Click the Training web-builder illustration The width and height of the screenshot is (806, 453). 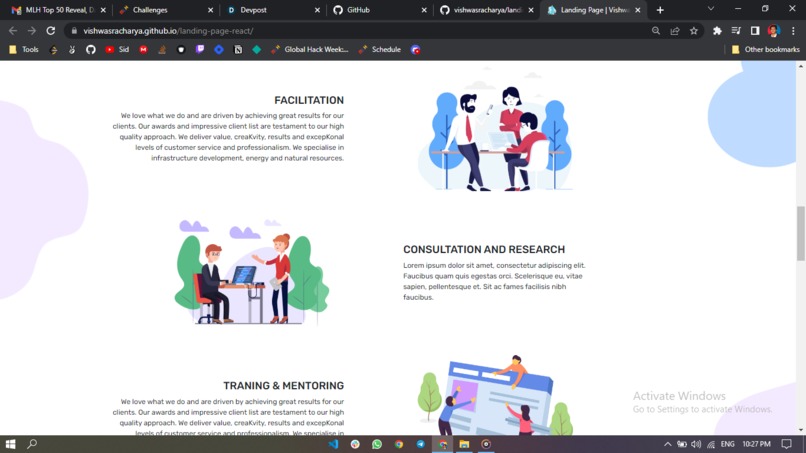coord(494,395)
